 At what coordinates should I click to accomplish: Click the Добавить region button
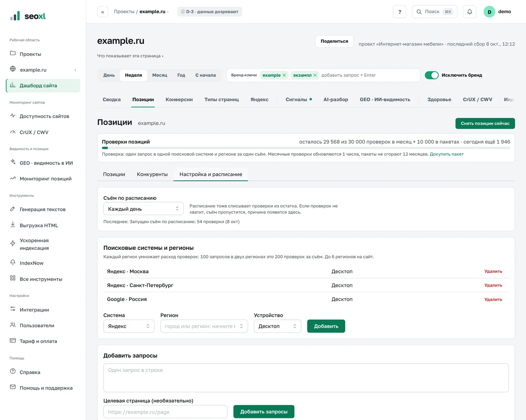click(x=326, y=326)
